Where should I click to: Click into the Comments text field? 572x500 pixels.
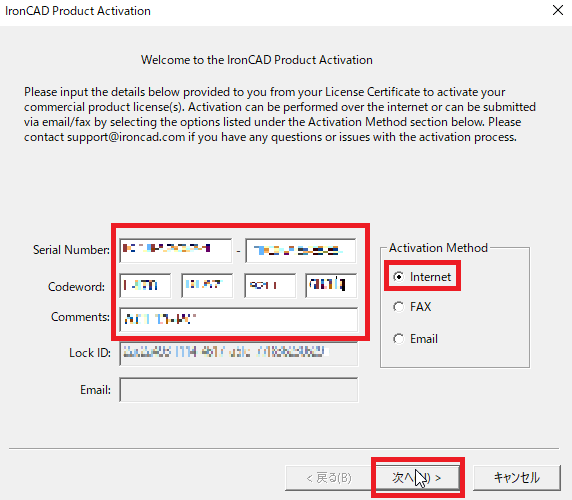tap(239, 320)
